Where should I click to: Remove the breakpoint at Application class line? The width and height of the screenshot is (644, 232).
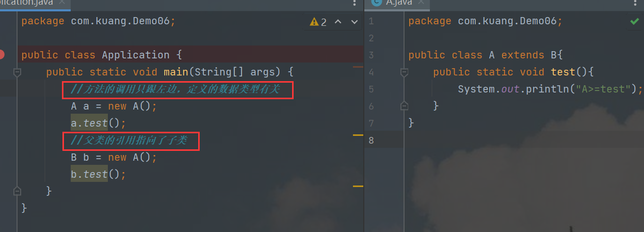[x=3, y=54]
